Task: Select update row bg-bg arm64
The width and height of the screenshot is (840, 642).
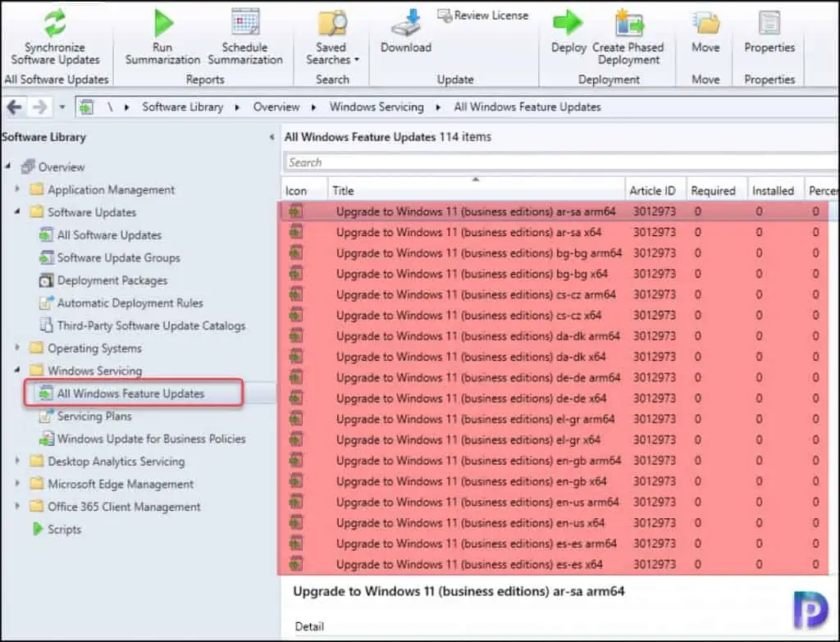Action: coord(555,253)
